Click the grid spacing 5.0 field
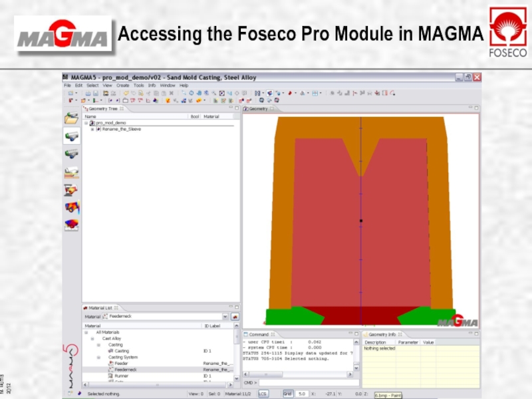This screenshot has width=532, height=399. pyautogui.click(x=302, y=394)
